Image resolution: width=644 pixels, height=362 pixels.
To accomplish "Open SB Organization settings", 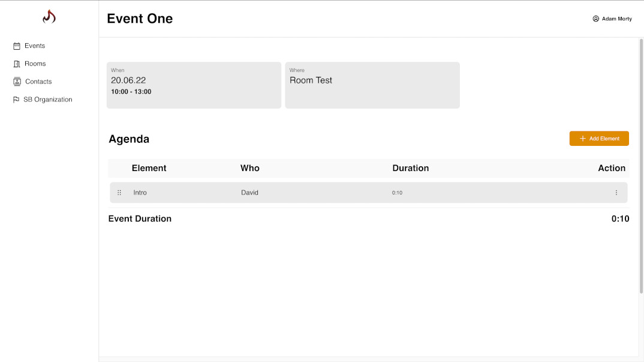I will [x=48, y=99].
